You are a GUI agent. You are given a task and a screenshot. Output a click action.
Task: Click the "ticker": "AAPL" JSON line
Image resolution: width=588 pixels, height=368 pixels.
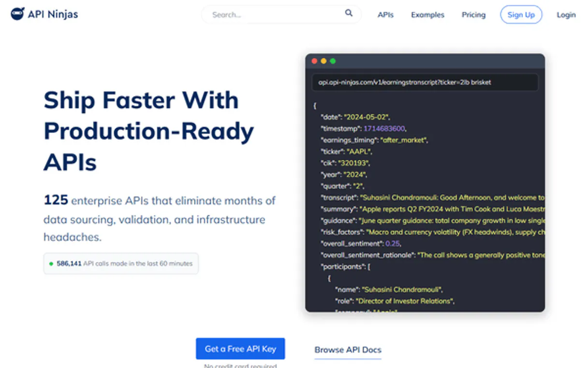(x=345, y=152)
